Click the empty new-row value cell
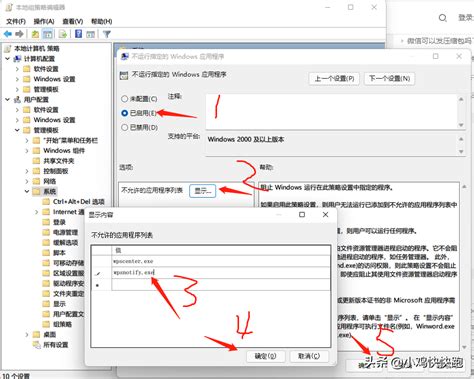The width and height of the screenshot is (474, 379). (221, 285)
